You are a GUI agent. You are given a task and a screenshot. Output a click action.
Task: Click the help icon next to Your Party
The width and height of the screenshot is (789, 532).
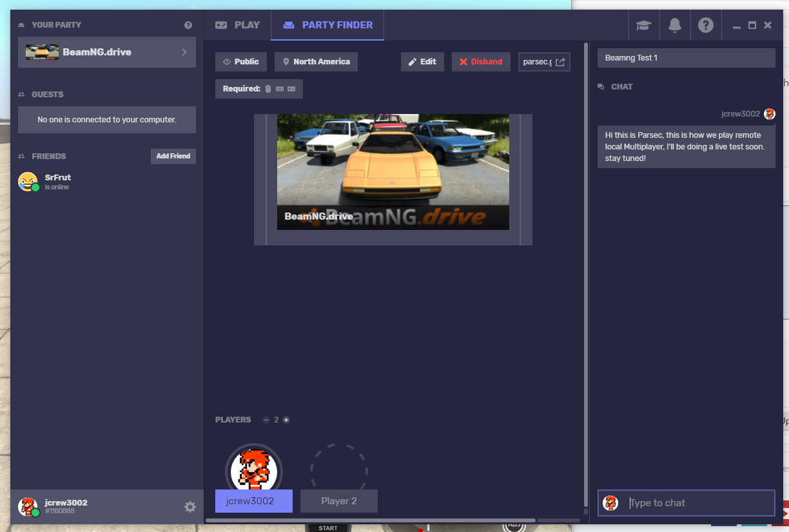click(x=188, y=25)
